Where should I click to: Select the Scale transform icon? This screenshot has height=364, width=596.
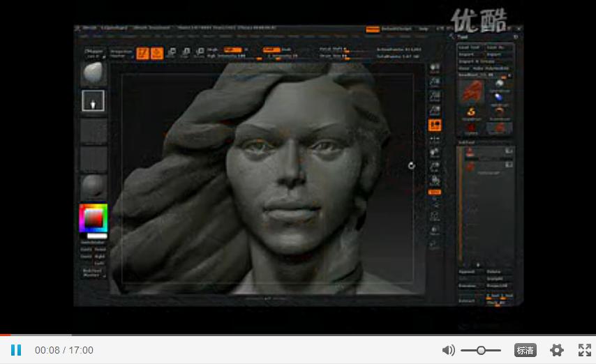185,52
